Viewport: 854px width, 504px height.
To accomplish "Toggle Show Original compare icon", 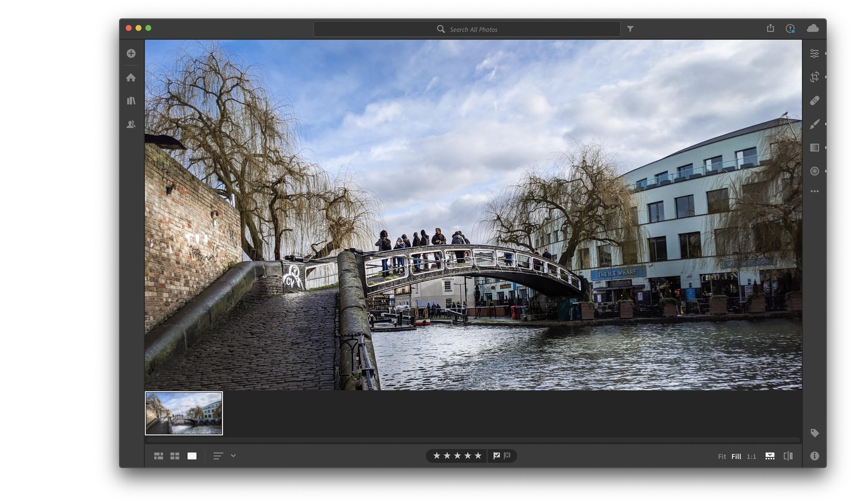I will tap(788, 456).
